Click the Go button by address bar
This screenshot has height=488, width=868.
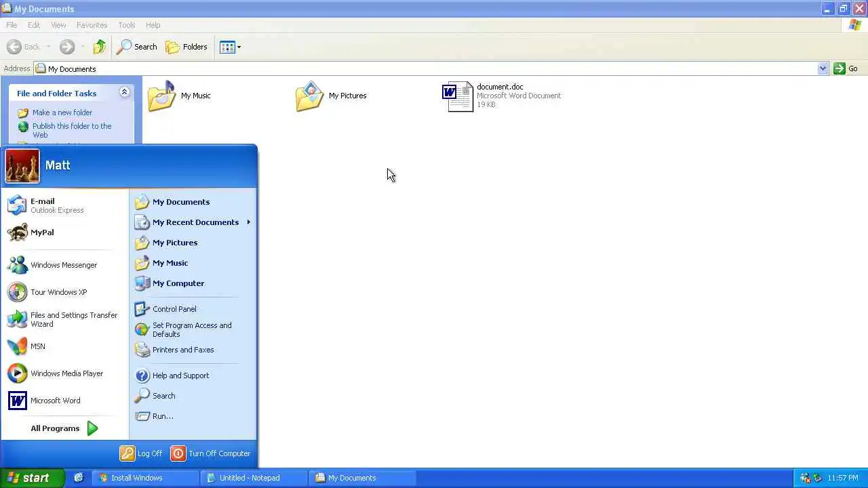(846, 68)
